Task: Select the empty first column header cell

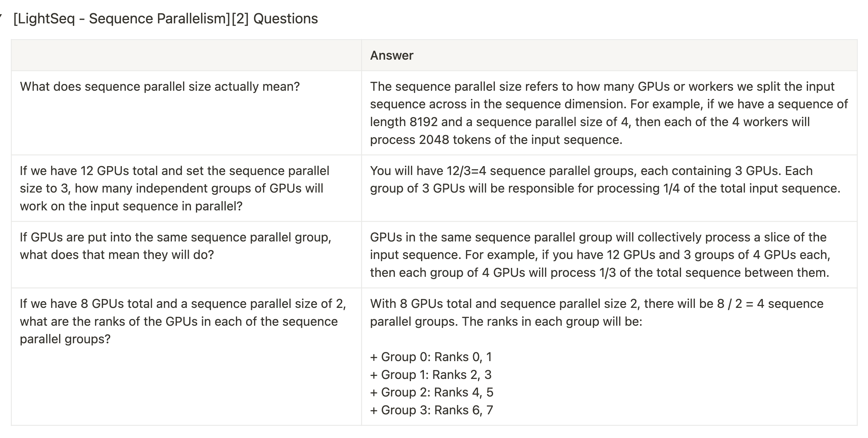Action: pyautogui.click(x=186, y=55)
